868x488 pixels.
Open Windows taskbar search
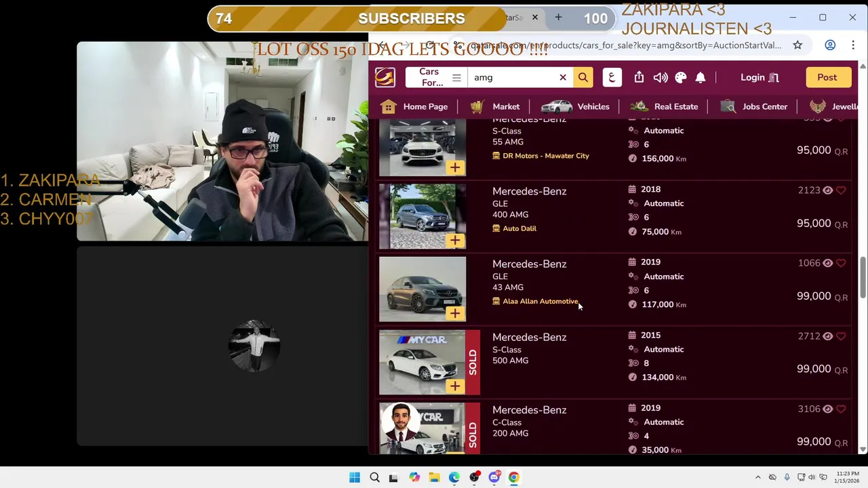click(374, 477)
